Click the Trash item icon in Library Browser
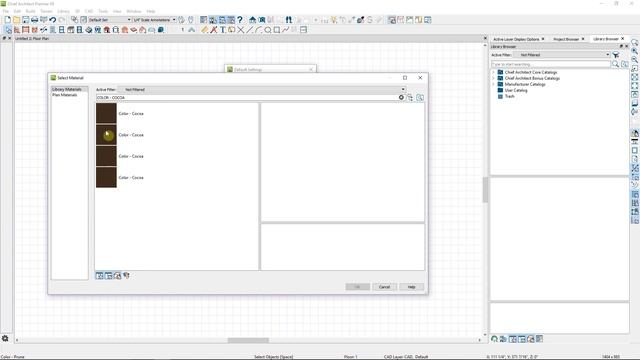640x360 pixels. [500, 96]
